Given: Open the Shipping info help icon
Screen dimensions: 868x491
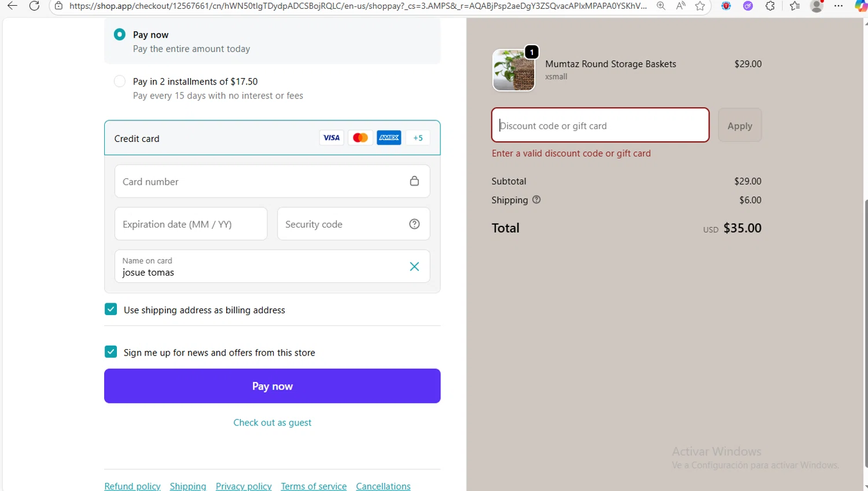Looking at the screenshot, I should point(536,200).
